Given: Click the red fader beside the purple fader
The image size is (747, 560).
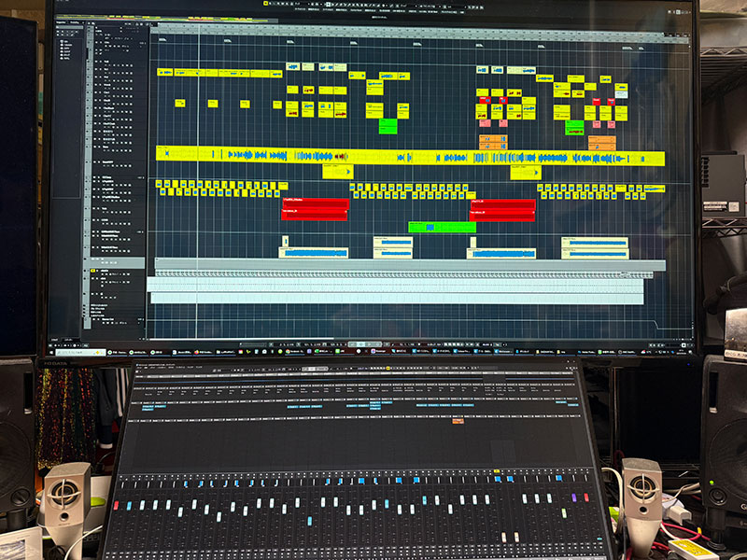Looking at the screenshot, I should [x=586, y=497].
